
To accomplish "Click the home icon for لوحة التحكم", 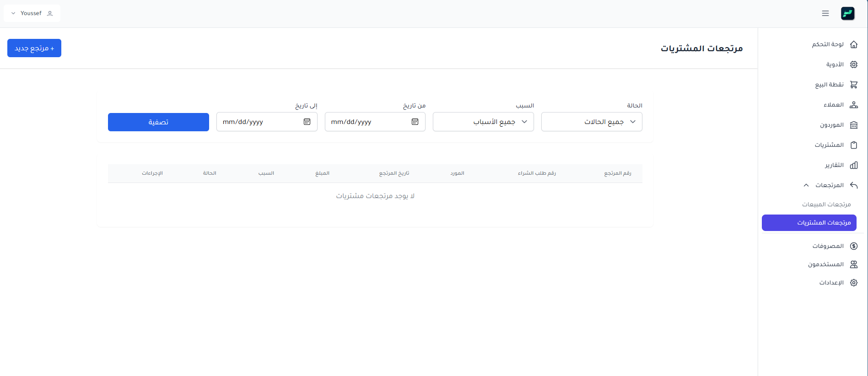I will 854,44.
